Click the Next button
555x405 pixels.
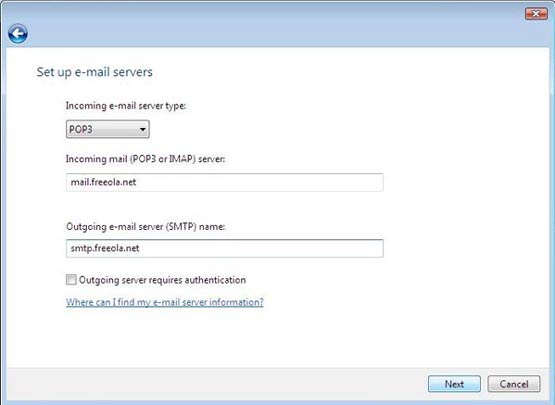click(454, 384)
